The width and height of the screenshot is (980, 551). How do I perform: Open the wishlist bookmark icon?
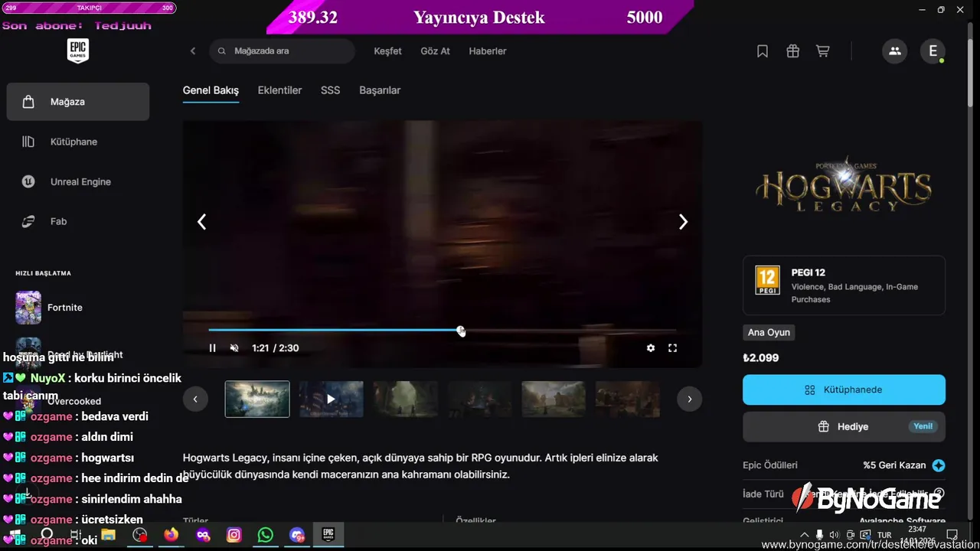(x=763, y=51)
